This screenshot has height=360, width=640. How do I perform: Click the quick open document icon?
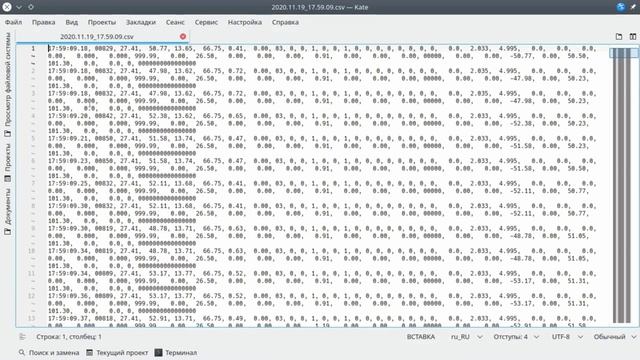pyautogui.click(x=619, y=36)
